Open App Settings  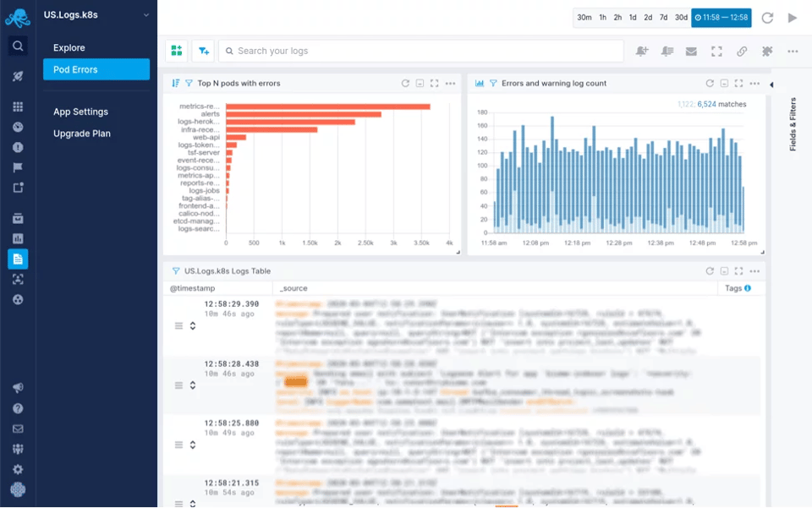[x=81, y=112]
